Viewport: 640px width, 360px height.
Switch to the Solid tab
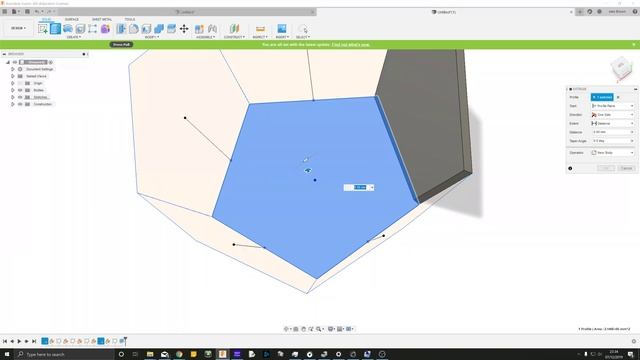point(47,19)
